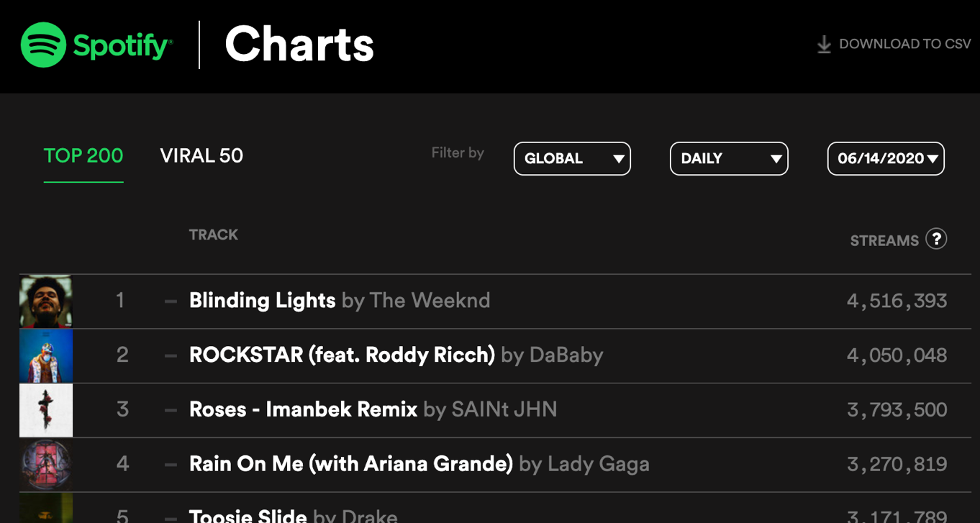This screenshot has height=523, width=980.
Task: Click the Roses - Imanbek Remix track link
Action: pyautogui.click(x=303, y=410)
